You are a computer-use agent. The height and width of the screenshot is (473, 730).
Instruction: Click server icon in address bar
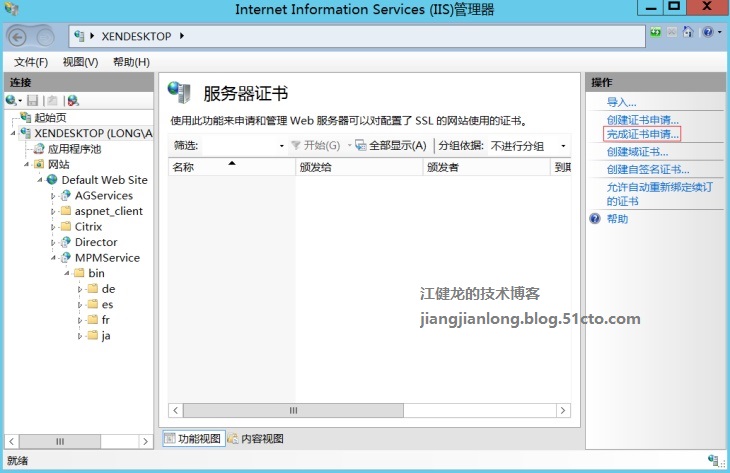pyautogui.click(x=79, y=36)
